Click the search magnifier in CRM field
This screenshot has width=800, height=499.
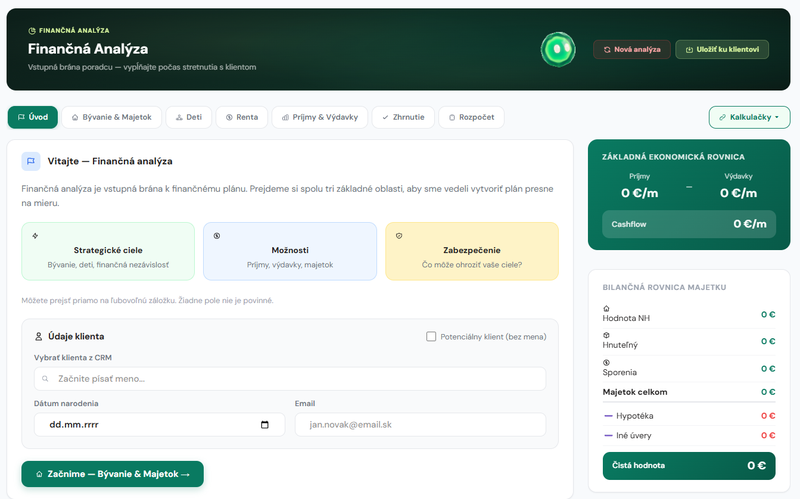(x=45, y=379)
